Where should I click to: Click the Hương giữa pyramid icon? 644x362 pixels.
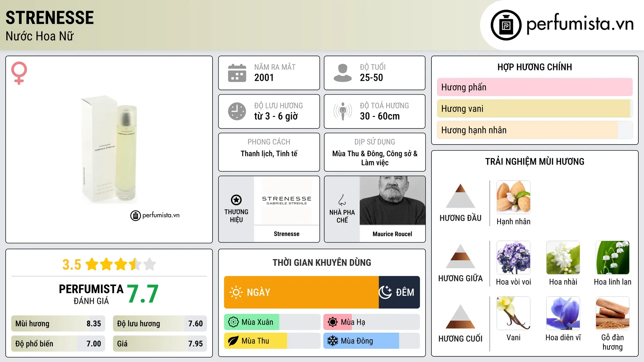(x=460, y=256)
